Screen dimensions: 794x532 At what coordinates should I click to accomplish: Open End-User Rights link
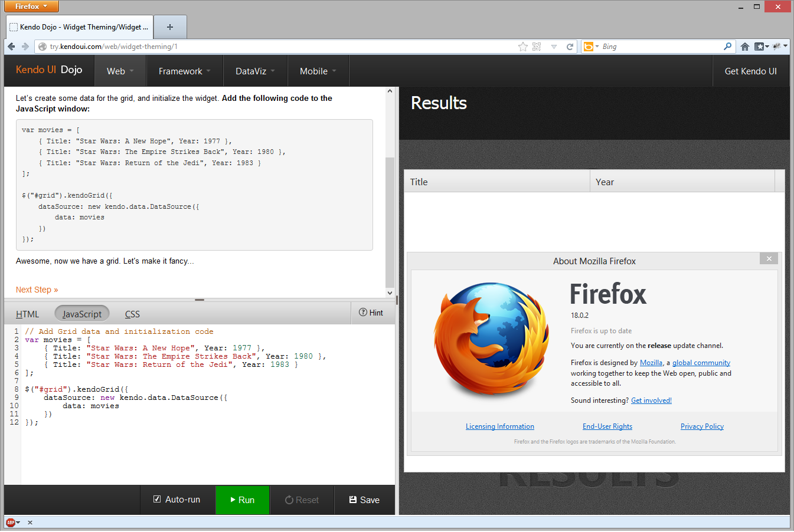(x=607, y=426)
